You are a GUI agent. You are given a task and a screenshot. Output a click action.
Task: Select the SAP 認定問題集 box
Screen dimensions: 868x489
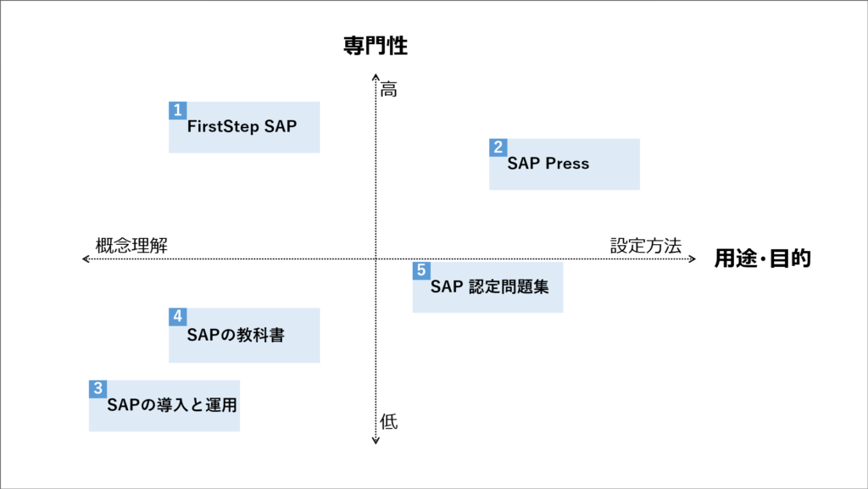click(x=487, y=287)
